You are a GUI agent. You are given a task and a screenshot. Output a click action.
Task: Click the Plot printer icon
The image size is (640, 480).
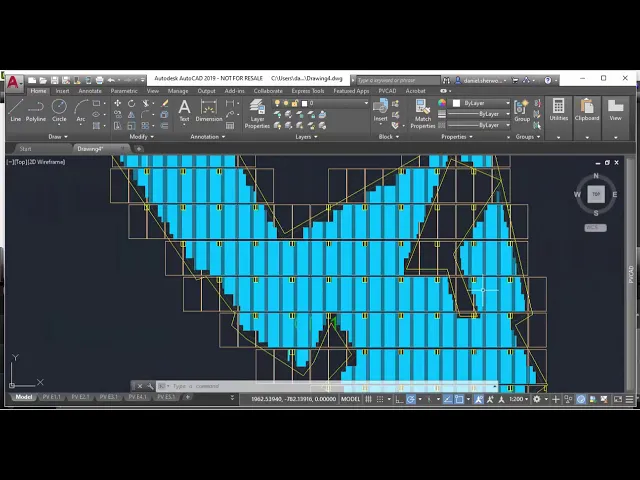click(x=99, y=80)
